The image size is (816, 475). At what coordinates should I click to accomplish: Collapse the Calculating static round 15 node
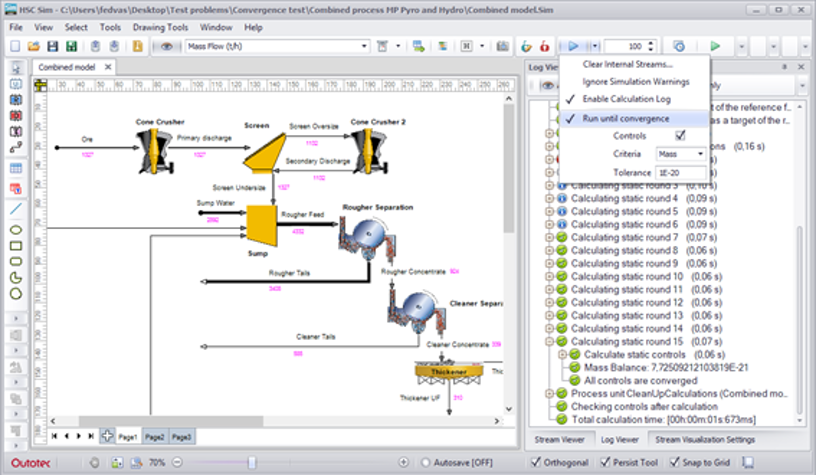pyautogui.click(x=549, y=342)
